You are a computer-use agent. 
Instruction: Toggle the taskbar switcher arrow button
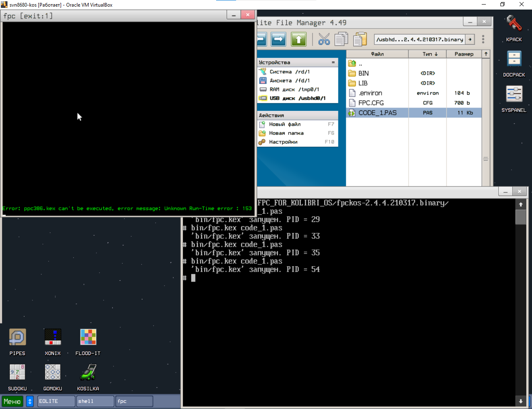tap(30, 402)
